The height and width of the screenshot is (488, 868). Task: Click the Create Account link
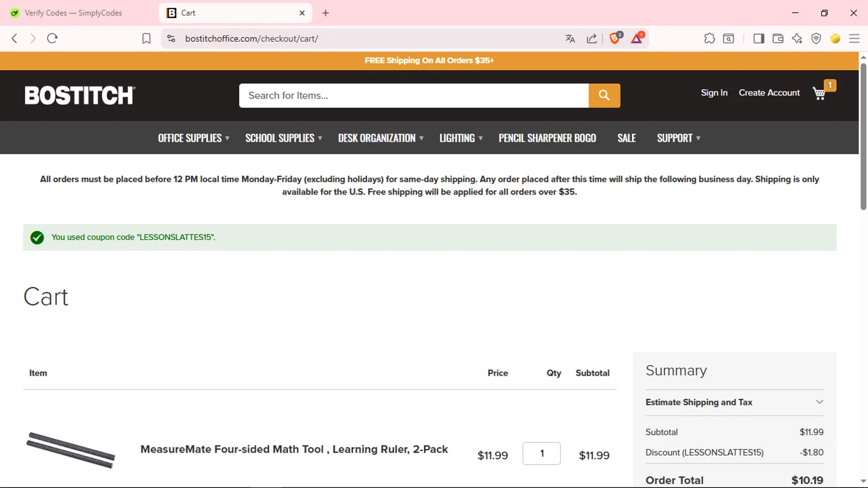pos(769,93)
